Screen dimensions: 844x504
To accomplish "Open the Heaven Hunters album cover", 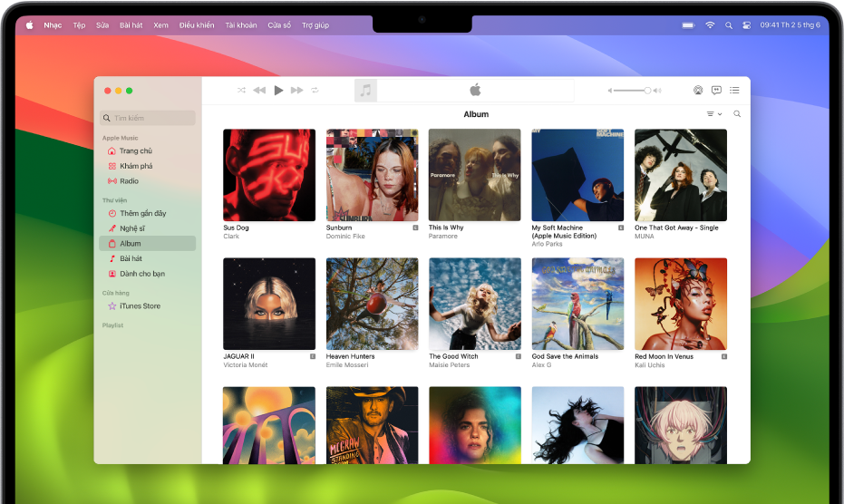I will click(x=372, y=304).
